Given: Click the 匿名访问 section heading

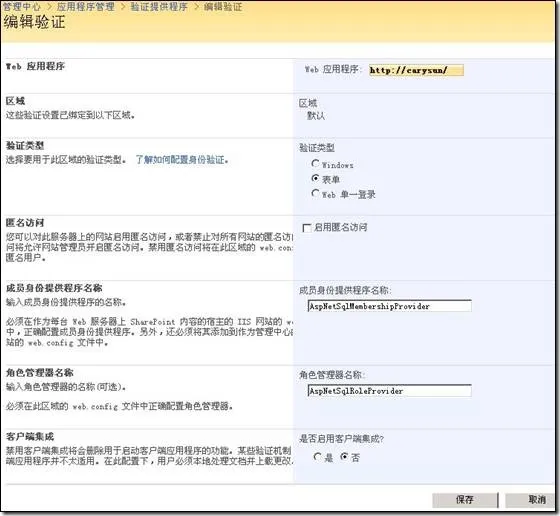Looking at the screenshot, I should point(25,223).
